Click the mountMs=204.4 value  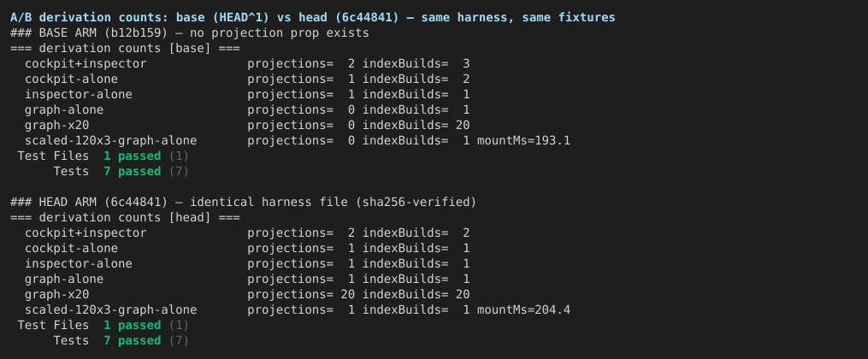(x=523, y=309)
